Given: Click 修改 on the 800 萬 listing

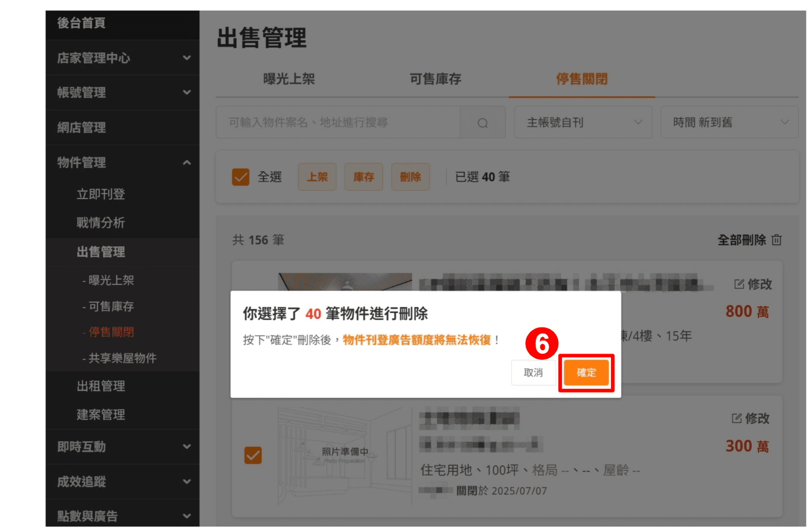Looking at the screenshot, I should pyautogui.click(x=759, y=284).
